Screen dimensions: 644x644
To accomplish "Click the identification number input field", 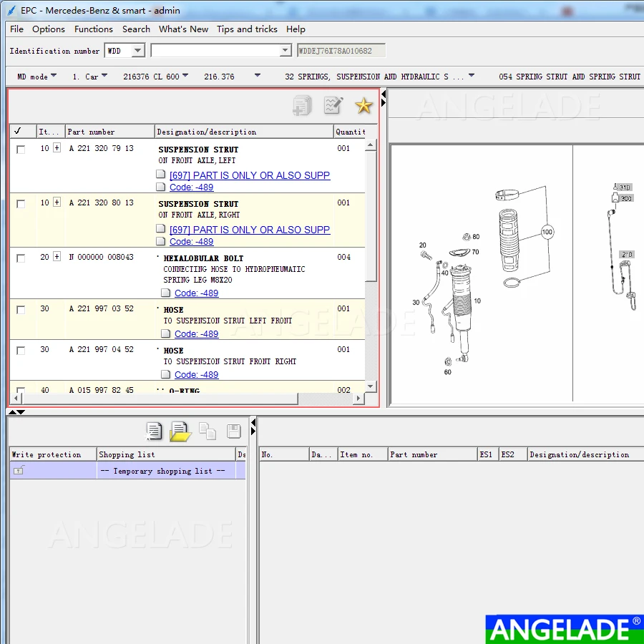I will 216,51.
